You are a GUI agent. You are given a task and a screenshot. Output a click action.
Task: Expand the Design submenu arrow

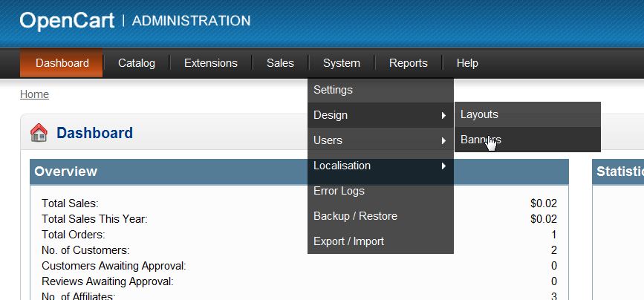pyautogui.click(x=443, y=116)
